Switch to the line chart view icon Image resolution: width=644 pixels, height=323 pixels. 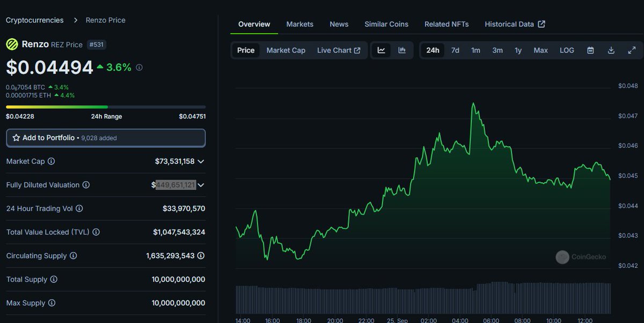[x=382, y=50]
